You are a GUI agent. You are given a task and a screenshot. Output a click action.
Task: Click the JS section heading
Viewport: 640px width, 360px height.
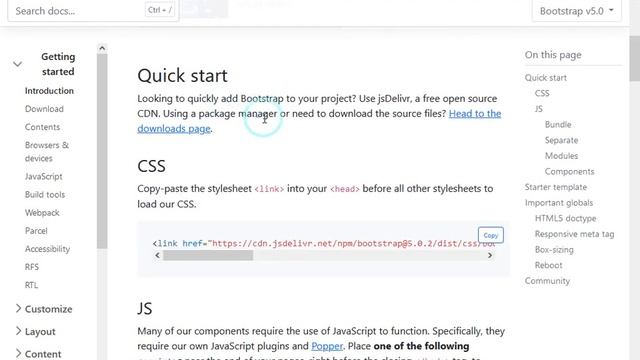[x=144, y=309]
